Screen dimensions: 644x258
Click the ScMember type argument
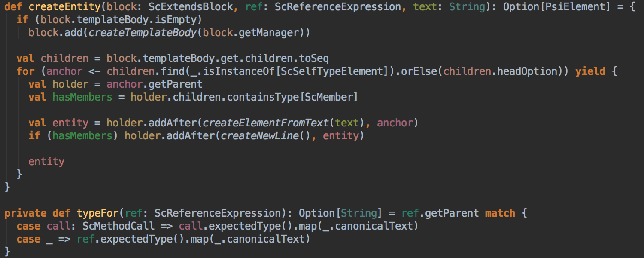pos(329,97)
